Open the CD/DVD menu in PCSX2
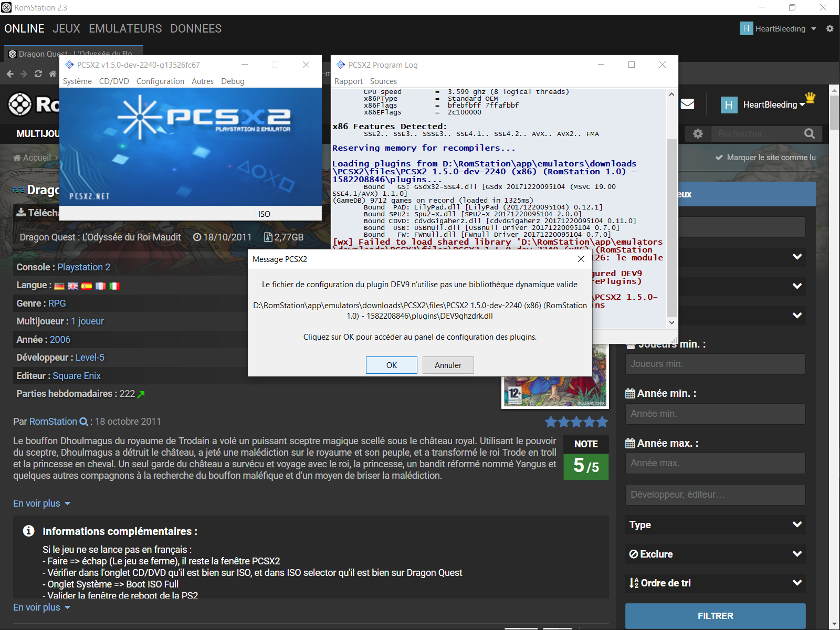Viewport: 840px width, 630px height. pos(114,81)
